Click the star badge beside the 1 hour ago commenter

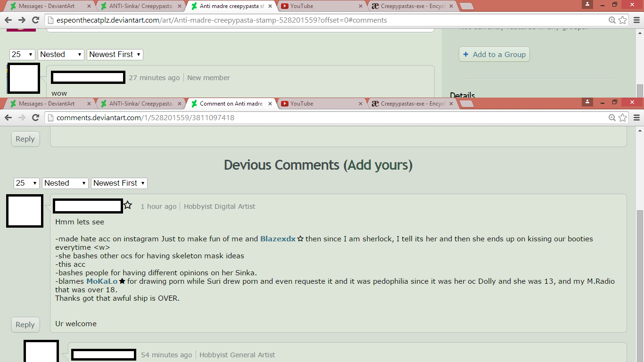[x=128, y=206]
